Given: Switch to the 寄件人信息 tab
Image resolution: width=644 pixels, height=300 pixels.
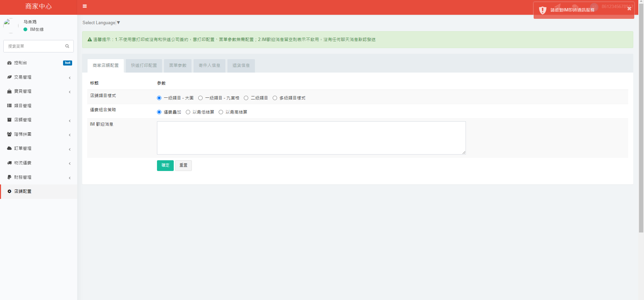Looking at the screenshot, I should click(x=209, y=66).
